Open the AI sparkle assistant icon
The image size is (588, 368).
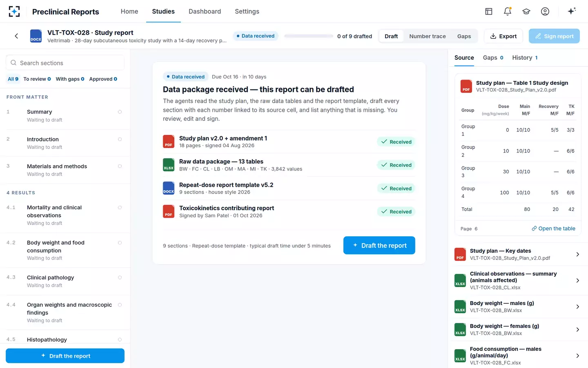[572, 11]
